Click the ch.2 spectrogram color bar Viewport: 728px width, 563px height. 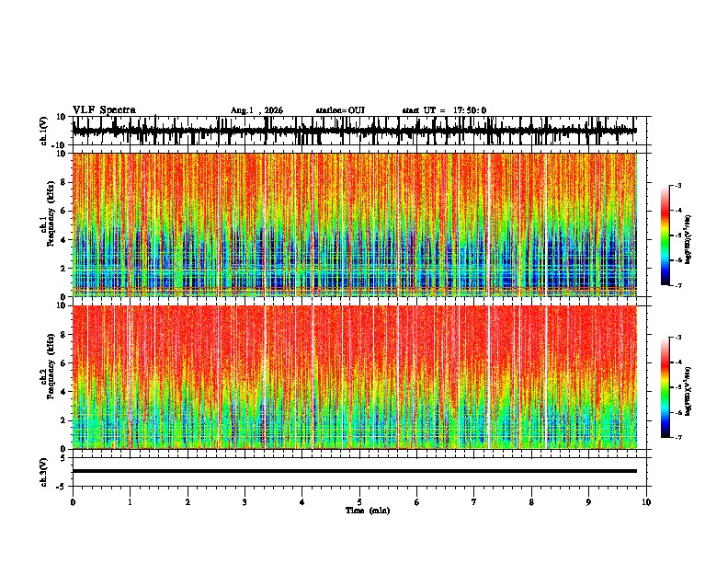665,387
